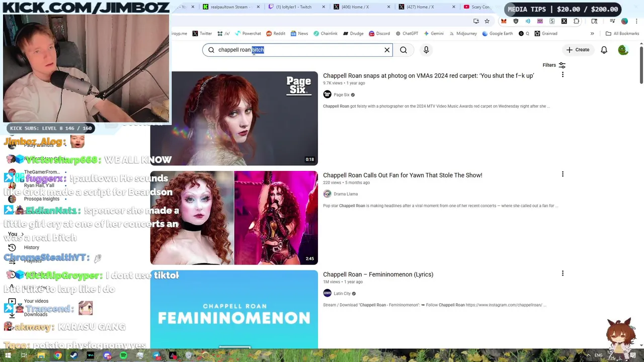The image size is (644, 362).
Task: Open 'Femininomenon (Lyrics)' video title
Action: pos(378,275)
